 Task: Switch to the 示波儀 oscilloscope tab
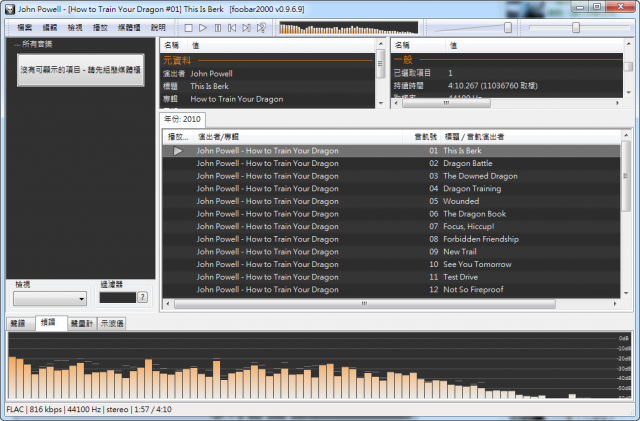(x=112, y=323)
